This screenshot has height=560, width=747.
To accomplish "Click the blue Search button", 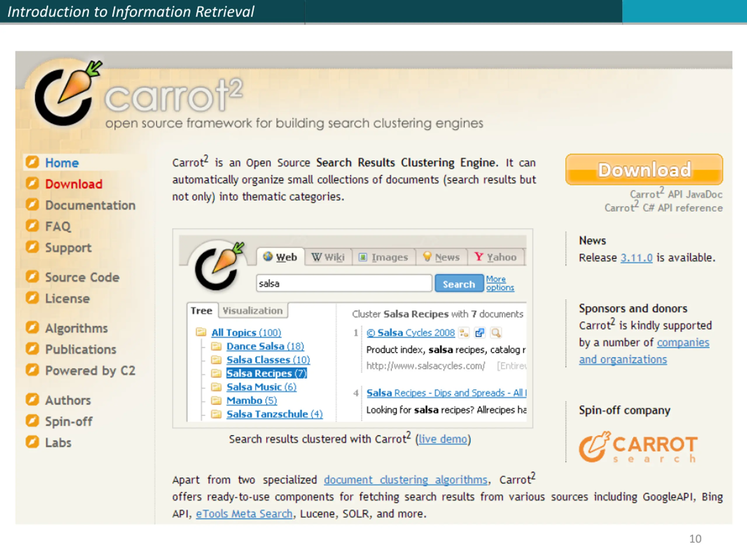I will click(459, 284).
